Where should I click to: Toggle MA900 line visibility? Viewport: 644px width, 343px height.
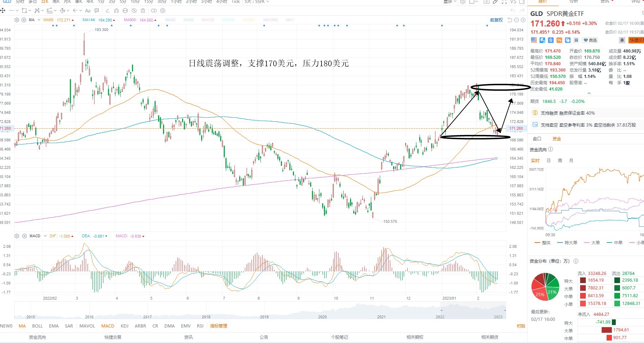coord(140,20)
